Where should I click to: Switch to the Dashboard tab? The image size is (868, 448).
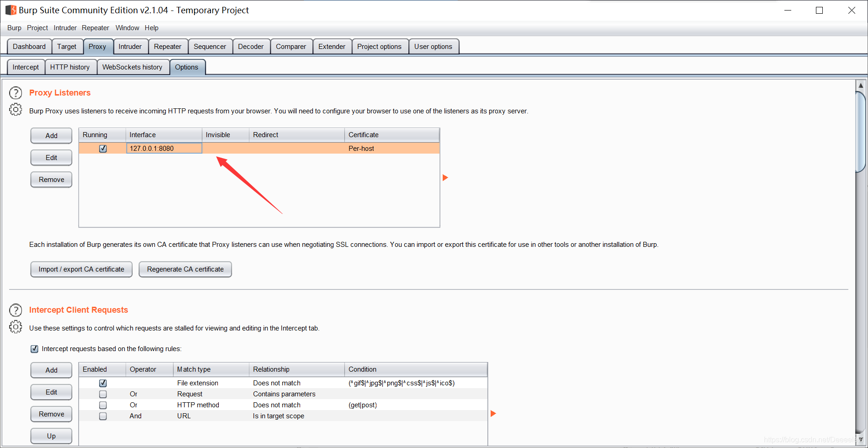pyautogui.click(x=29, y=47)
